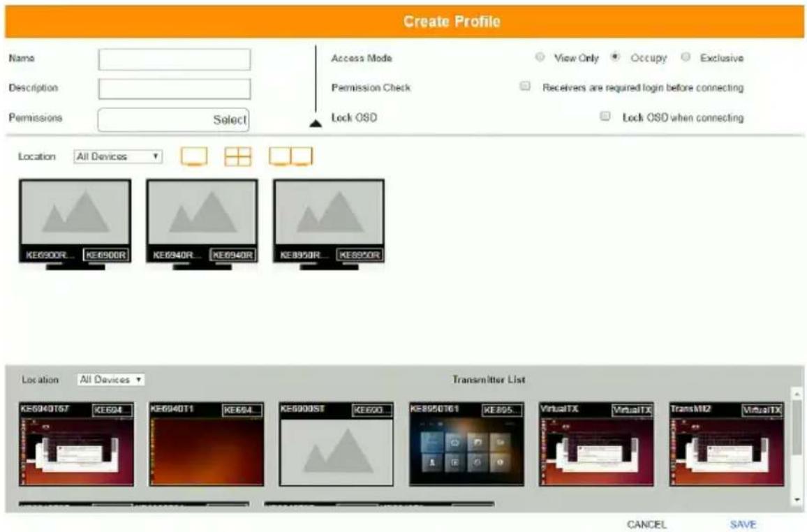The height and width of the screenshot is (532, 807).
Task: Click the transmitter list vertical scrollbar track
Action: (x=797, y=447)
